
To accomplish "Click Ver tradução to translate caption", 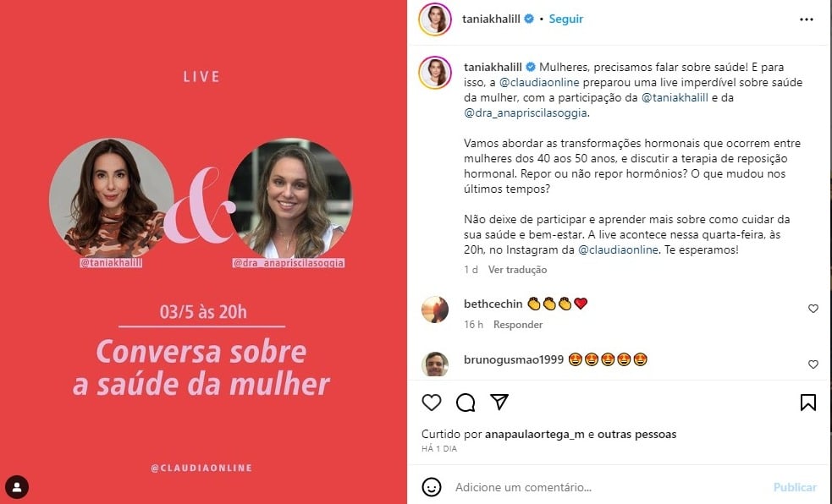I will (x=517, y=270).
